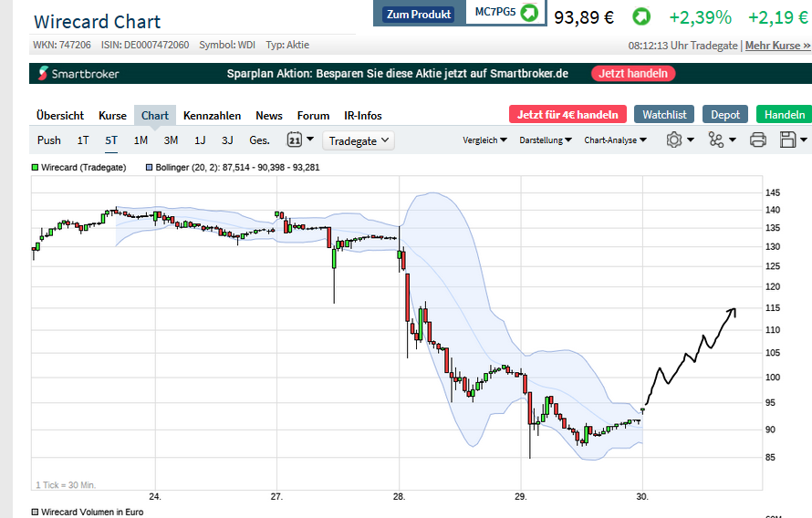Click the Depot button
Viewport: 812px width, 518px height.
(x=725, y=114)
